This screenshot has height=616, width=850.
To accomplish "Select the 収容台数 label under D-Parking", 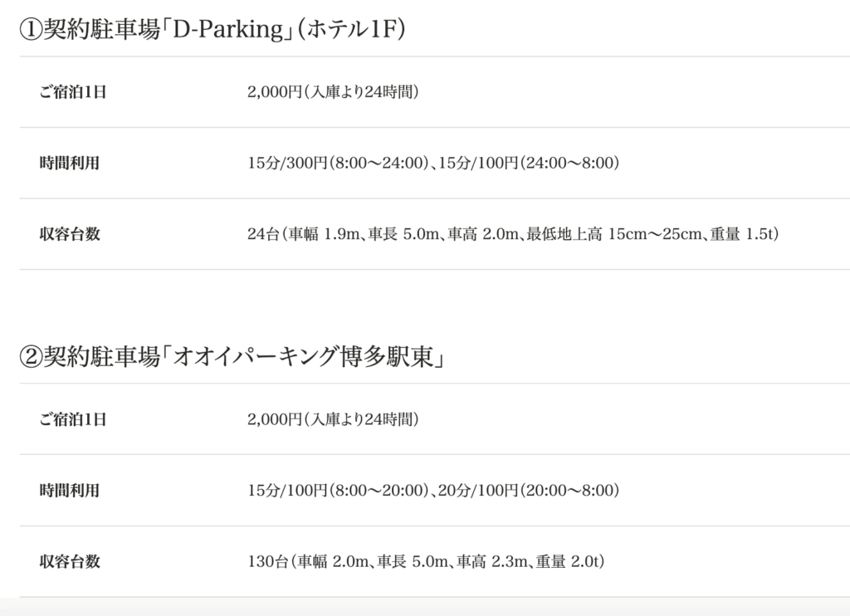I will pos(69,234).
